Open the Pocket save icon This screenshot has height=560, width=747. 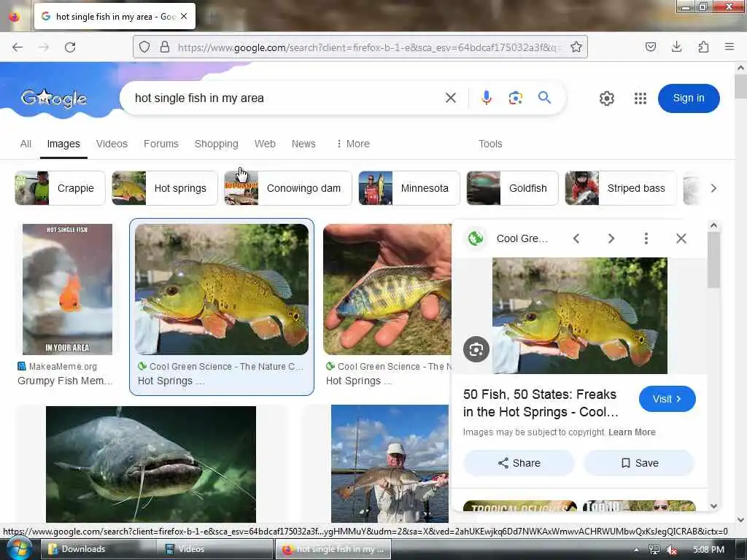pos(650,47)
